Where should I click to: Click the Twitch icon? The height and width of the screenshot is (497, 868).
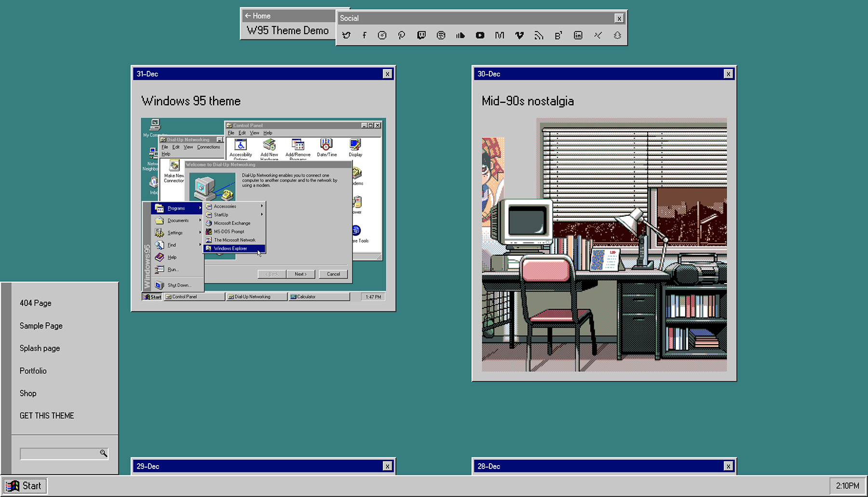click(x=421, y=35)
